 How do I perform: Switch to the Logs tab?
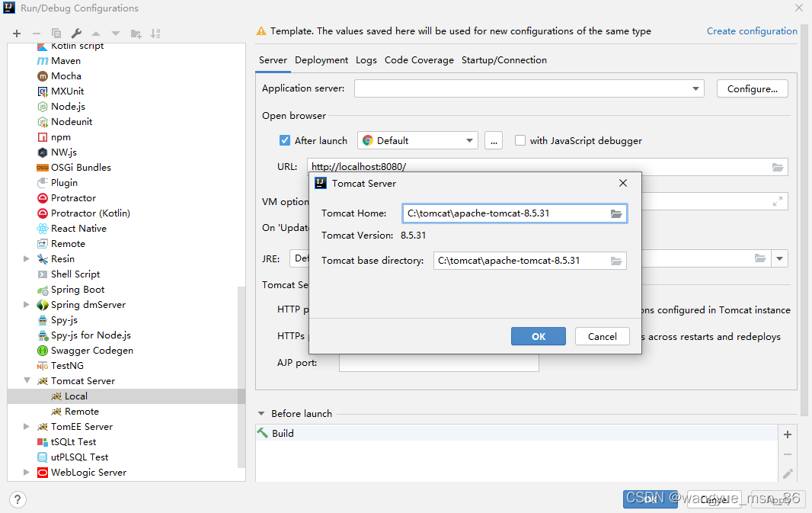click(366, 60)
